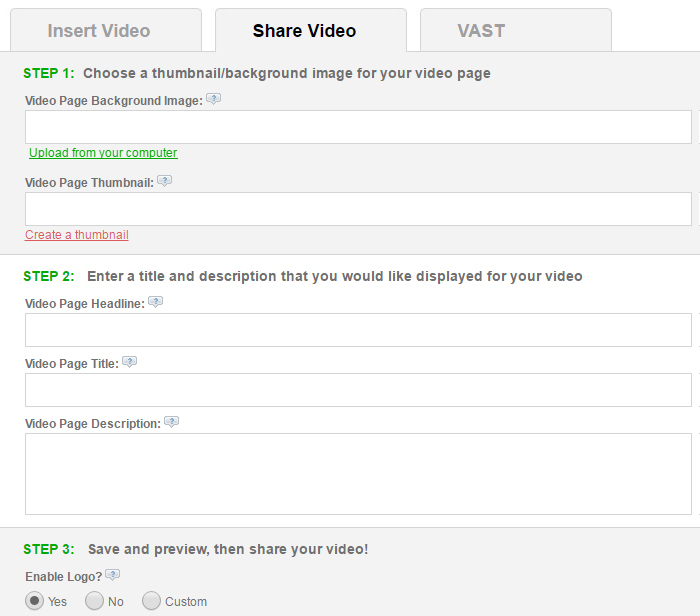The image size is (700, 616).
Task: Open the Share Video tab
Action: (311, 30)
